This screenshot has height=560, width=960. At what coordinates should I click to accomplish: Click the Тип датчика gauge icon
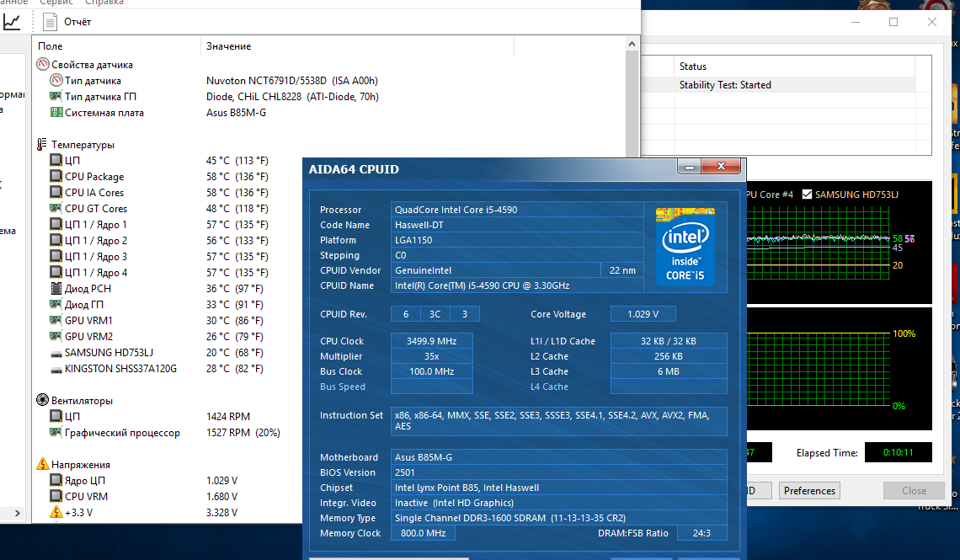click(56, 80)
